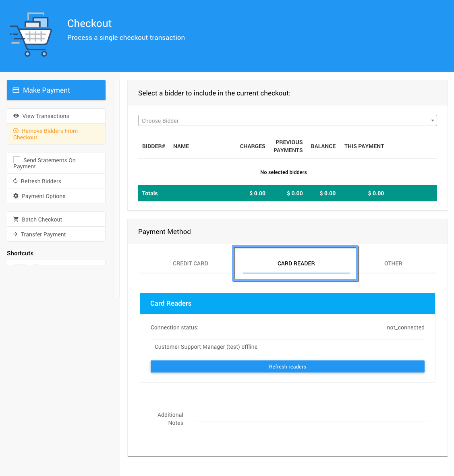Open the View Transactions link
Screen dimensions: 454x476
click(x=46, y=116)
